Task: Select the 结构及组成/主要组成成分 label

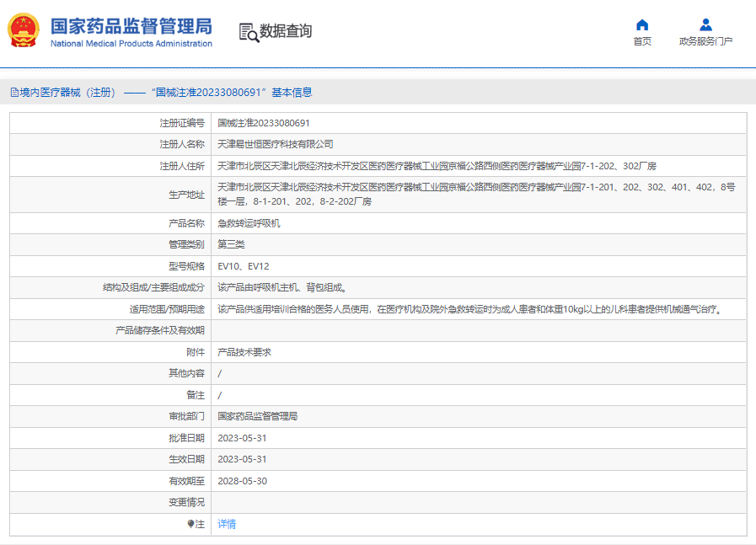Action: (153, 288)
